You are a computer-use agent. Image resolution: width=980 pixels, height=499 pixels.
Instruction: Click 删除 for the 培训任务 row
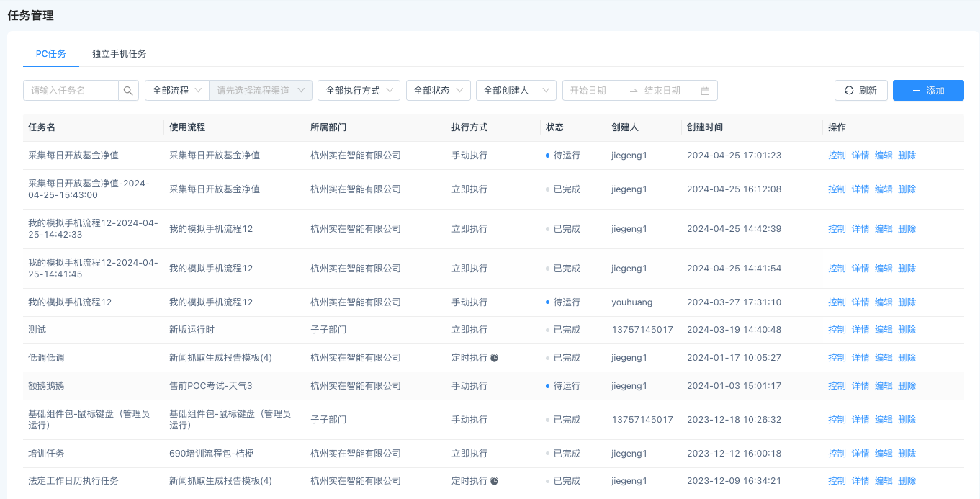[x=907, y=454]
